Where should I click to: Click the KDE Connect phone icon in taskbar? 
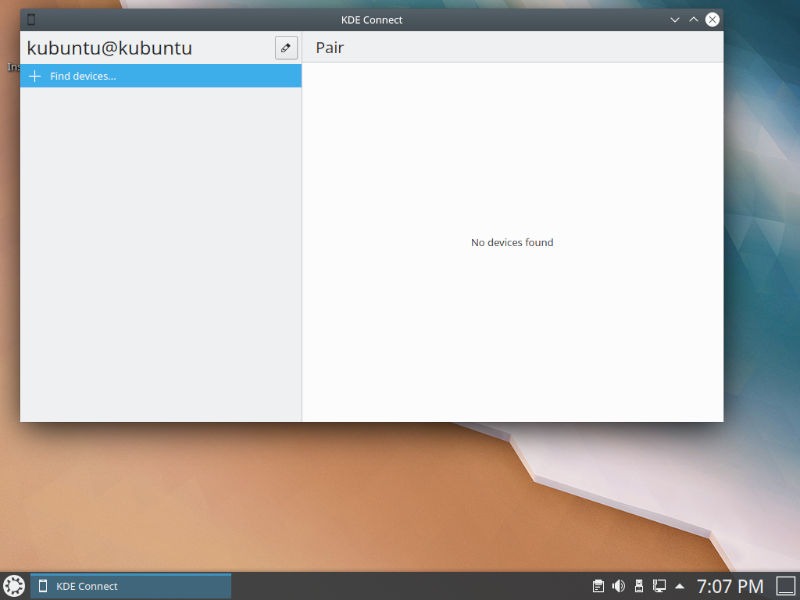(41, 586)
